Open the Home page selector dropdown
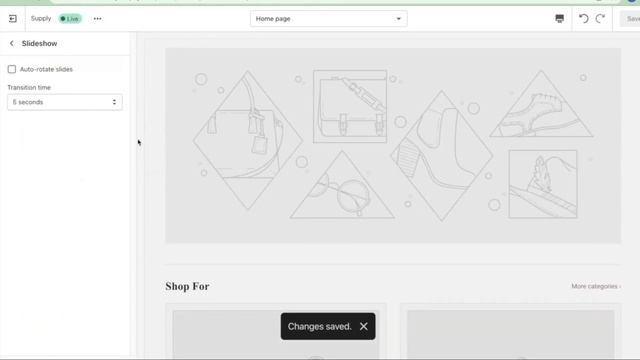This screenshot has height=360, width=640. click(329, 19)
